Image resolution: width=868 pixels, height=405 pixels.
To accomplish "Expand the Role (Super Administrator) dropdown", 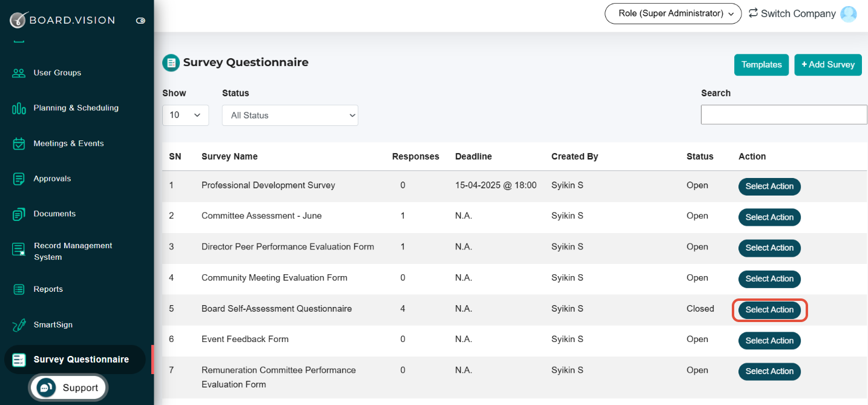I will point(672,13).
